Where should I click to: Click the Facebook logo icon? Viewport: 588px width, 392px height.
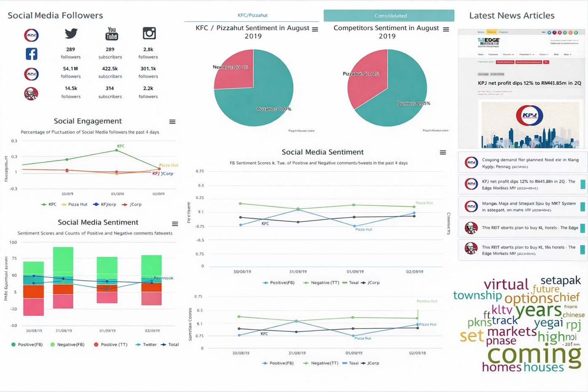[x=32, y=54]
